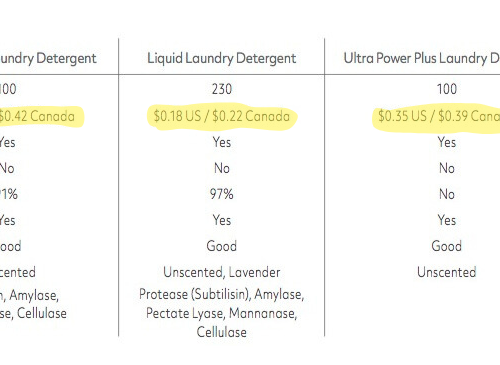Viewport: 500px width, 365px height.
Task: Click the 'Protease (Subtilisin), Amylase,' enzyme line
Action: pos(222,295)
